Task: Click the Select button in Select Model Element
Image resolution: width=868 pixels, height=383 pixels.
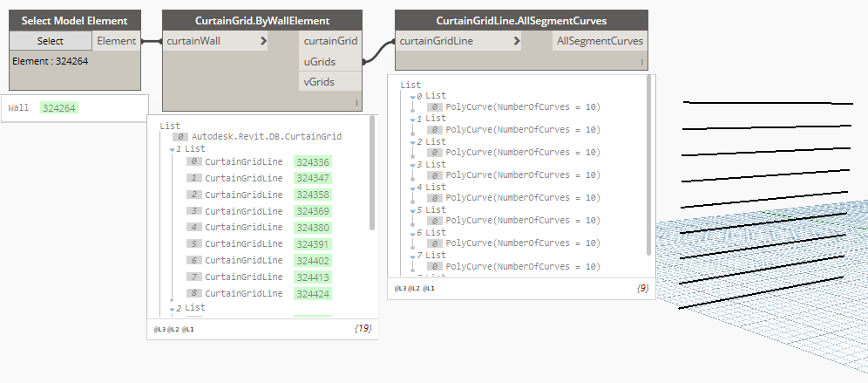Action: coord(51,41)
